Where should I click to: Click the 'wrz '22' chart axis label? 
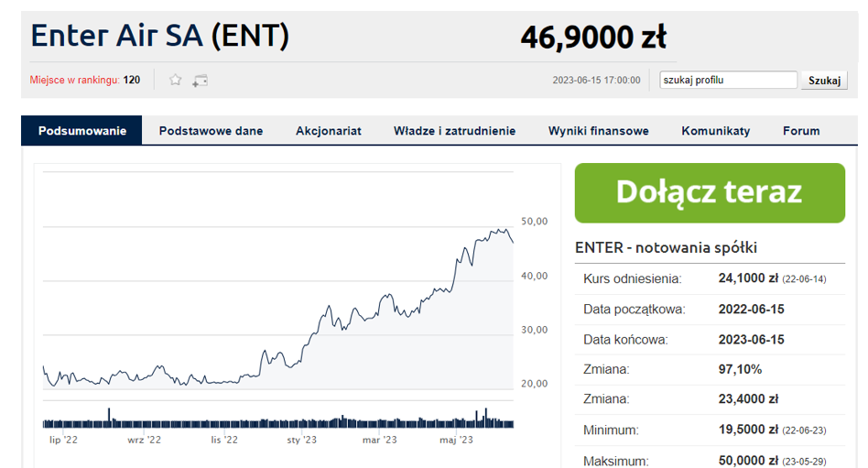(x=144, y=440)
